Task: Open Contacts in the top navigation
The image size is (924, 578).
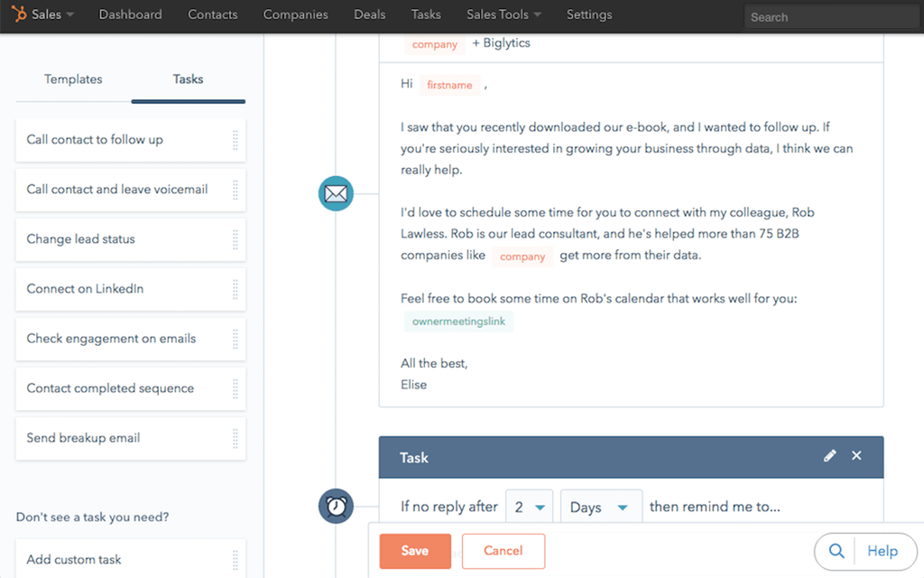Action: [213, 14]
